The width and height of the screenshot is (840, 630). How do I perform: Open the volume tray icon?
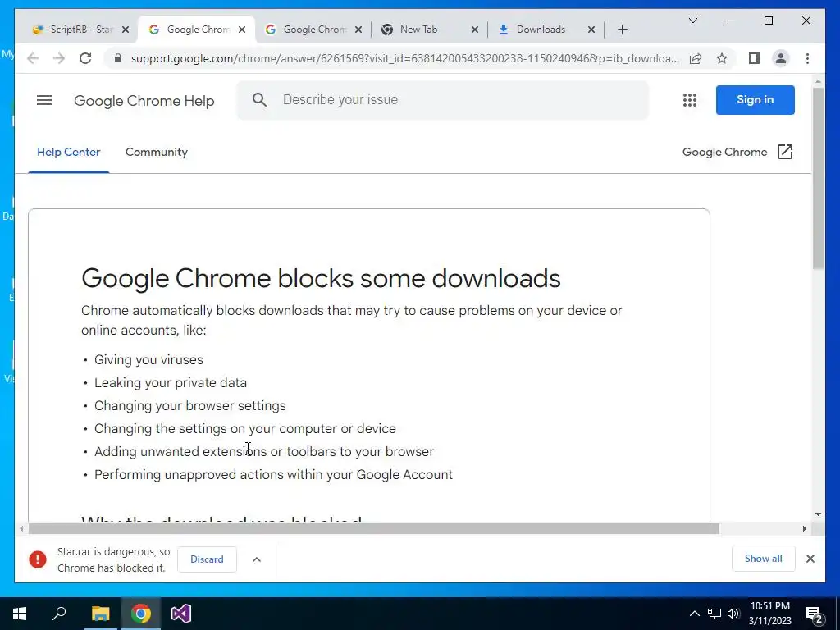[x=733, y=614]
